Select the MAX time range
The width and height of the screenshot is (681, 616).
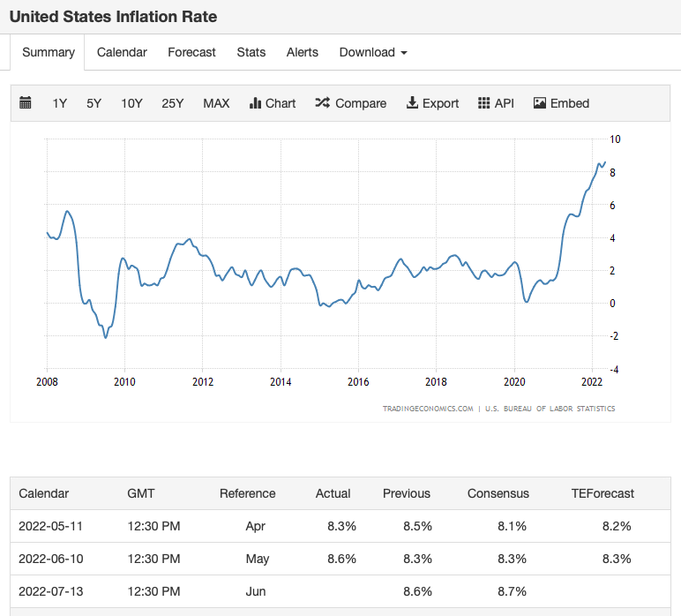(x=216, y=103)
